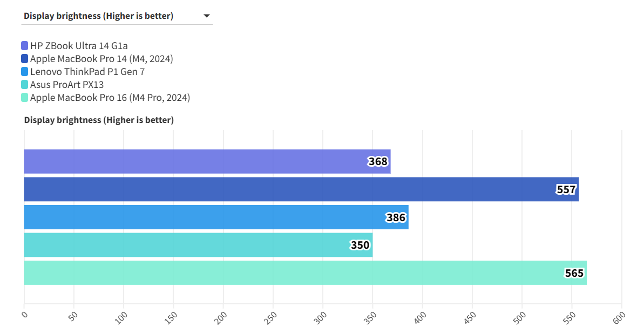This screenshot has width=644, height=334.
Task: Toggle the Lenovo ThinkPad P1 Gen 7 legend entry
Action: tap(87, 72)
